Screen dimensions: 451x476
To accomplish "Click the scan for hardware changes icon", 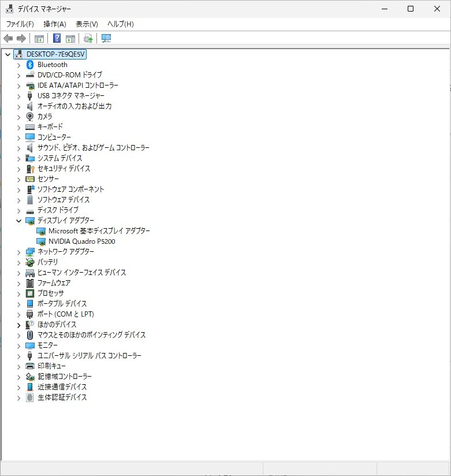I will (x=106, y=38).
